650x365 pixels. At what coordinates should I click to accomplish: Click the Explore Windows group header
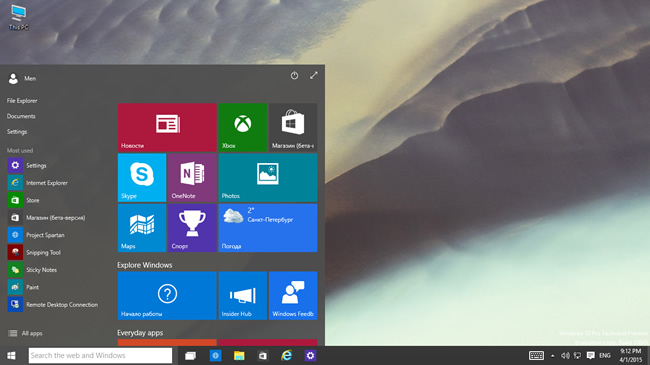click(x=145, y=265)
